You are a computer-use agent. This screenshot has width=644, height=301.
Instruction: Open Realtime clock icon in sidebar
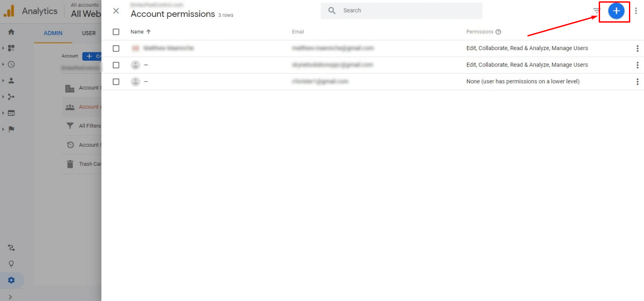11,64
